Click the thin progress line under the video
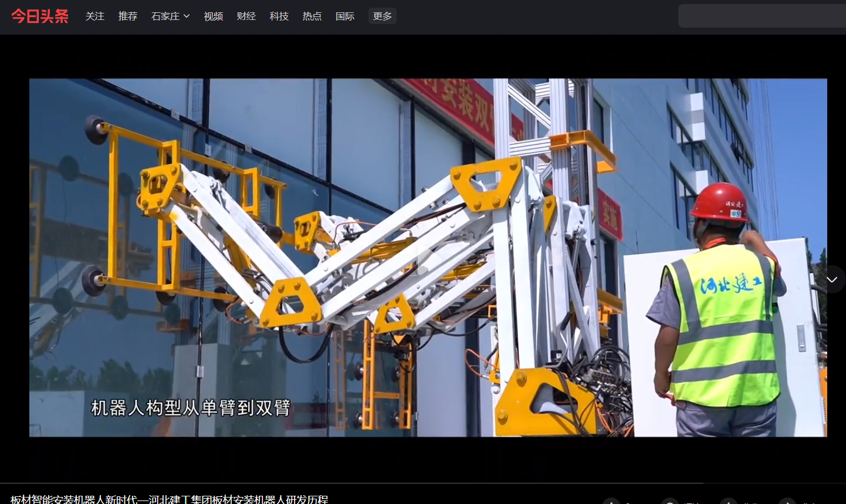The width and height of the screenshot is (846, 504). pyautogui.click(x=352, y=483)
